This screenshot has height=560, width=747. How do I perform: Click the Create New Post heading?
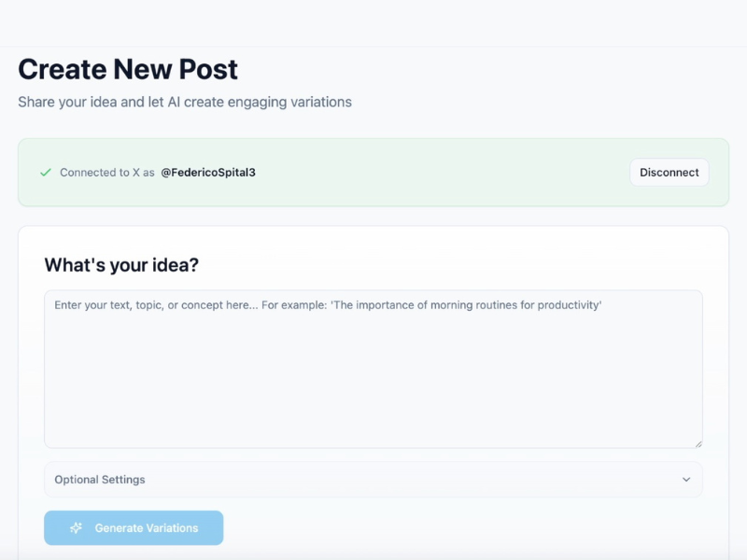[x=126, y=69]
